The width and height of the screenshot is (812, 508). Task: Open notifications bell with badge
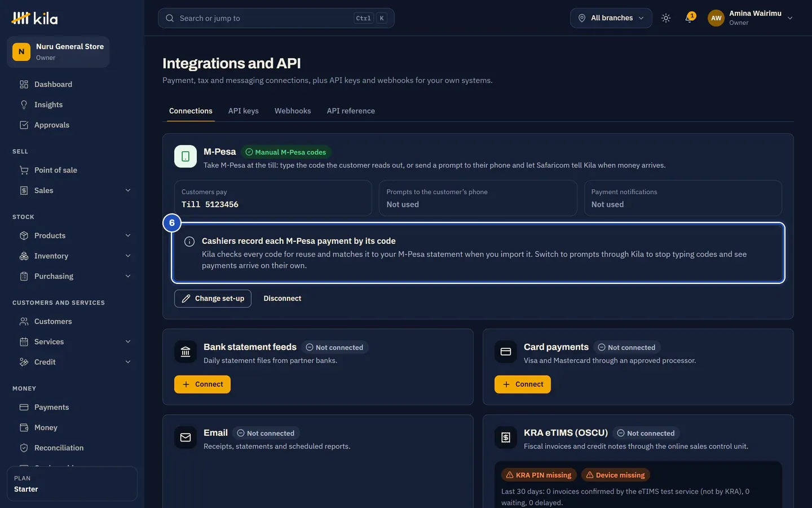690,18
